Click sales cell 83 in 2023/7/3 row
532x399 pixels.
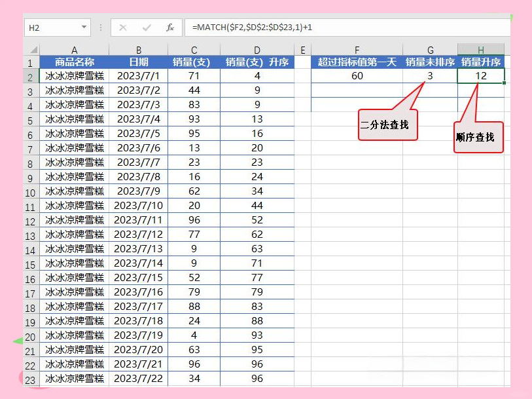click(x=194, y=105)
